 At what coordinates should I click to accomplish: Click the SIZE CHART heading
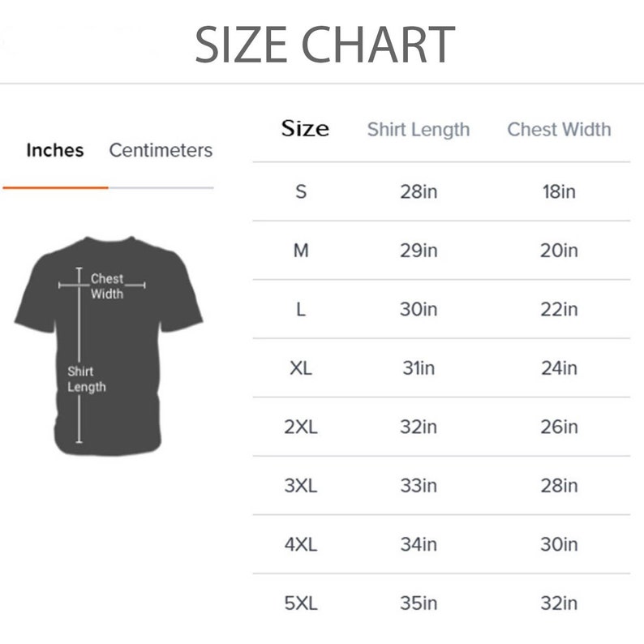(x=325, y=45)
